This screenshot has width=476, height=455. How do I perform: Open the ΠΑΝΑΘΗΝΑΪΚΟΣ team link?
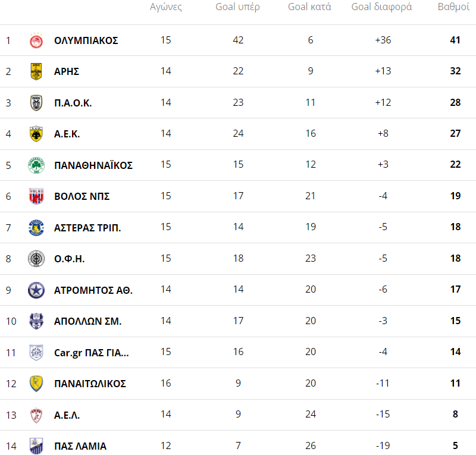[x=93, y=165]
